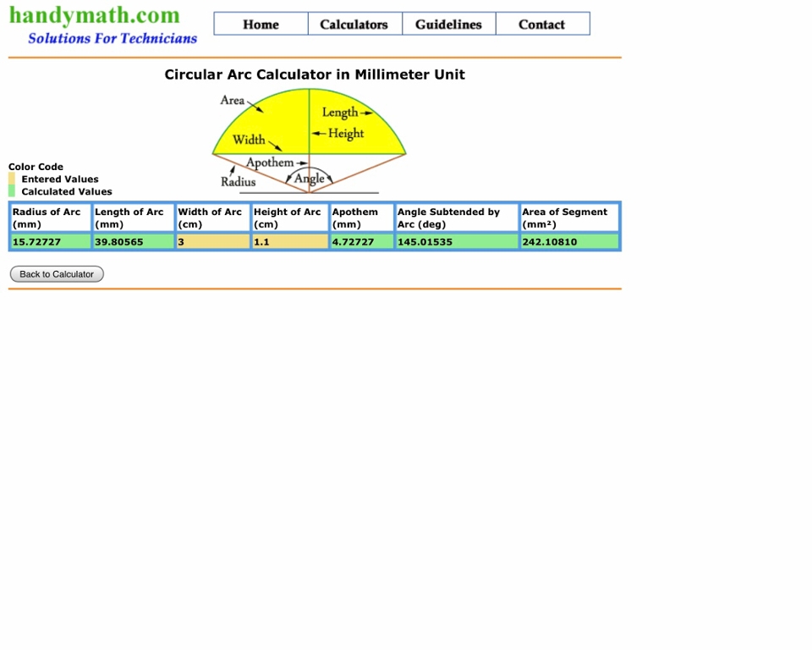
Task: Click the Calculated Values green color swatch
Action: point(12,191)
